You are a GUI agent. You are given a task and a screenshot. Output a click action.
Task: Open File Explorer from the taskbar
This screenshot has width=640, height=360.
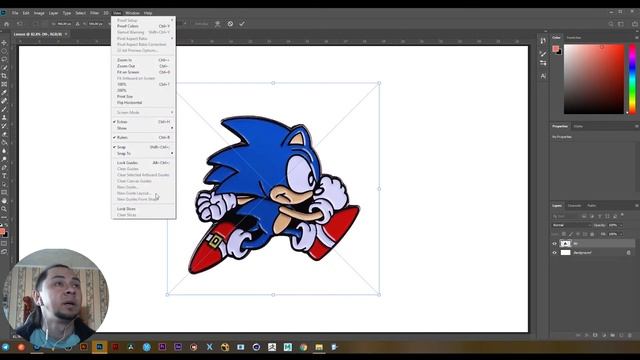click(x=319, y=347)
